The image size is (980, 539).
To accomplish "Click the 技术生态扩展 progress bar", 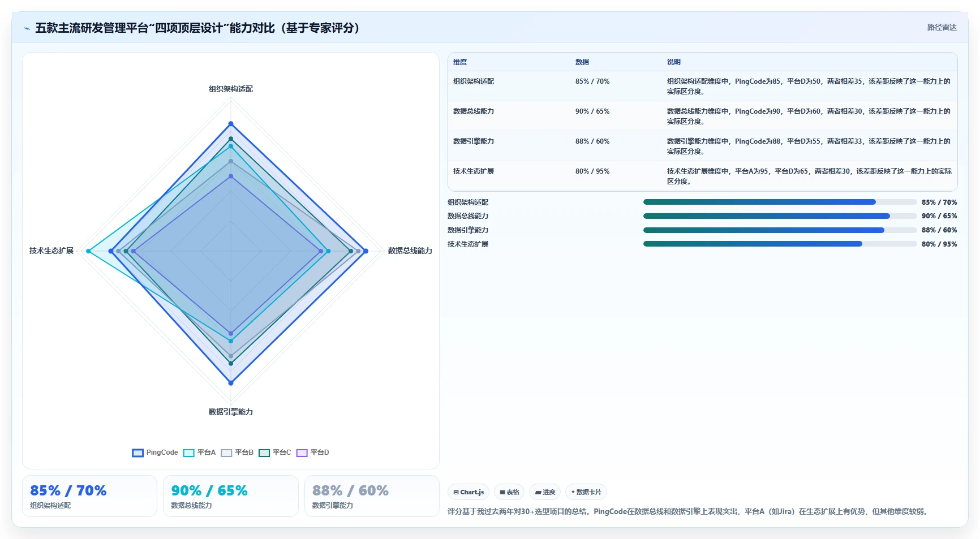I will 780,244.
